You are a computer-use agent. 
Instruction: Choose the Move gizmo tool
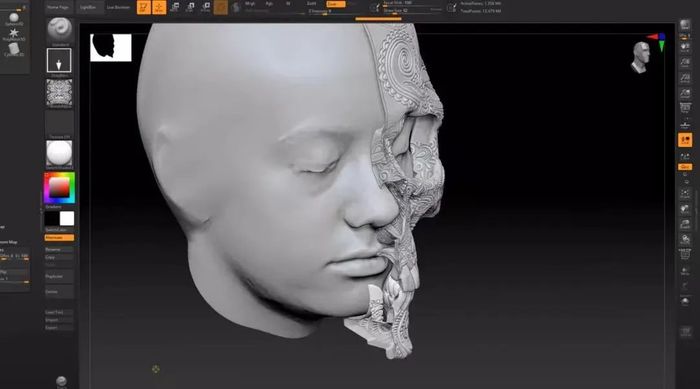[x=175, y=7]
